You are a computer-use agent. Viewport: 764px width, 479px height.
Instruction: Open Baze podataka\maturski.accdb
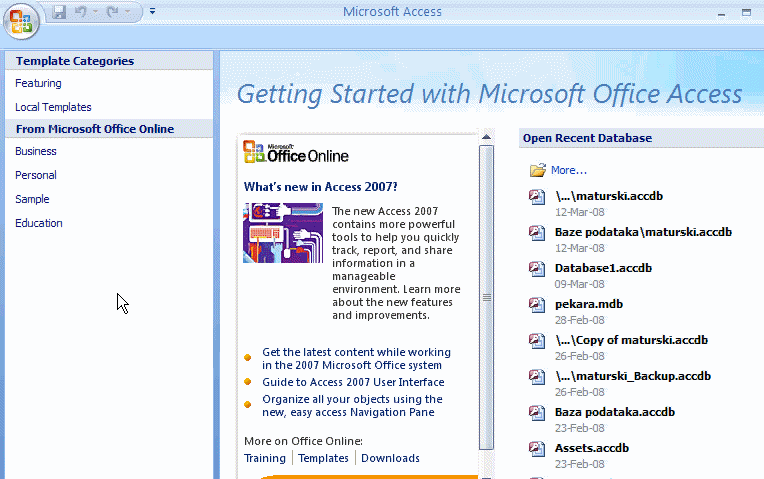coord(643,232)
